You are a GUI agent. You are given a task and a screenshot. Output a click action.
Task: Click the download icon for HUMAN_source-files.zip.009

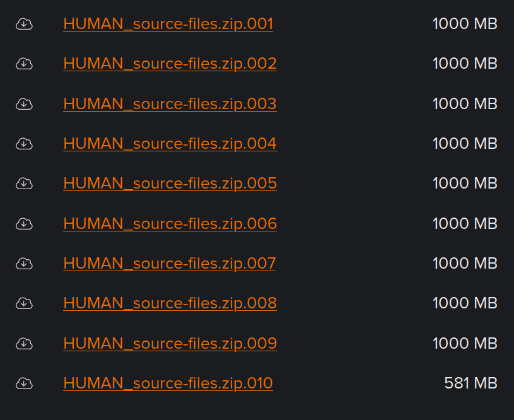[24, 343]
